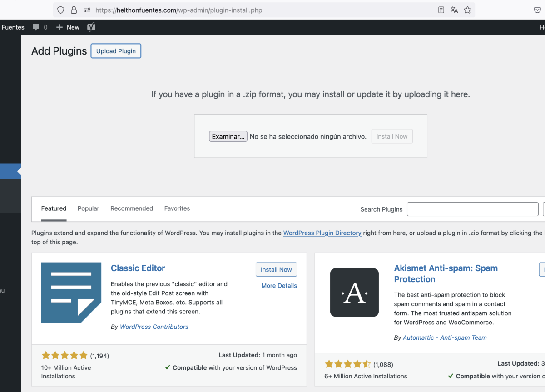This screenshot has width=545, height=392.
Task: Click the shield tracking protection icon
Action: pos(61,10)
